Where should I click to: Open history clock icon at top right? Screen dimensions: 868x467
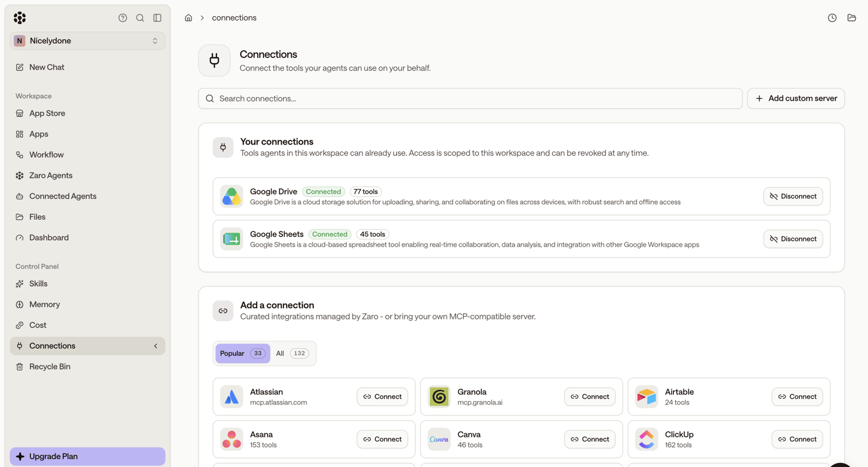[x=832, y=18]
